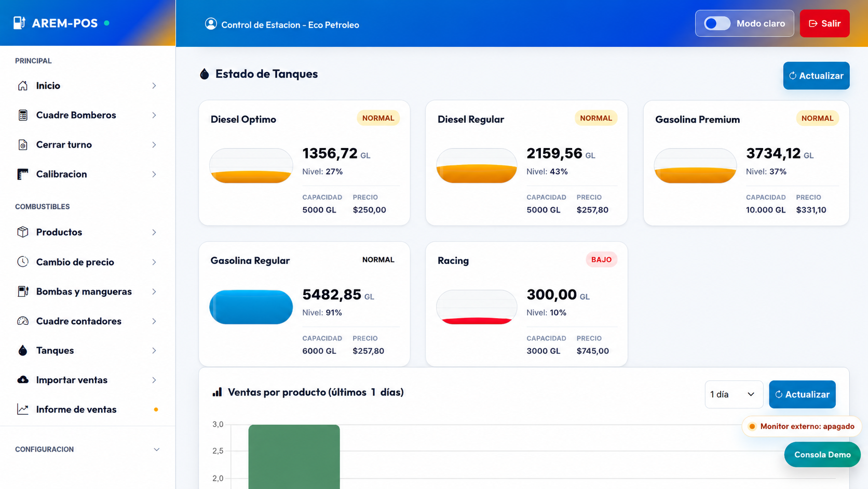The width and height of the screenshot is (868, 489).
Task: Expand the Inicio chevron arrow
Action: click(154, 86)
